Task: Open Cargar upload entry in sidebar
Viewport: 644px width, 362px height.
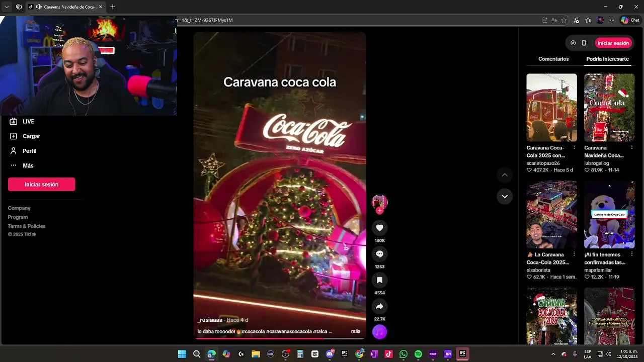Action: click(x=25, y=136)
